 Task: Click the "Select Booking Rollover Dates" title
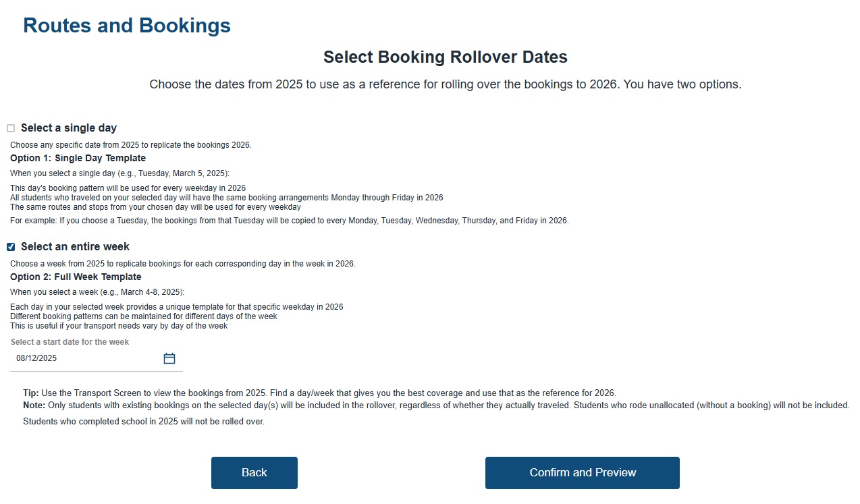click(445, 57)
